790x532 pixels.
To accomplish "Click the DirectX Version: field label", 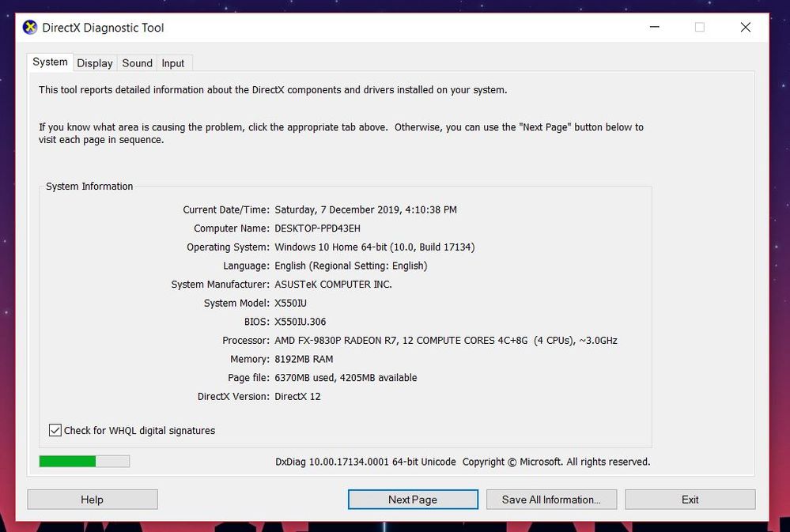I will 234,396.
